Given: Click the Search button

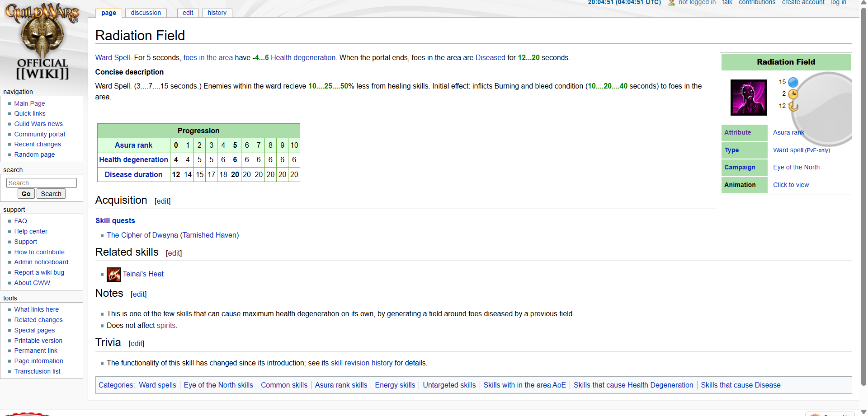Looking at the screenshot, I should [x=51, y=194].
